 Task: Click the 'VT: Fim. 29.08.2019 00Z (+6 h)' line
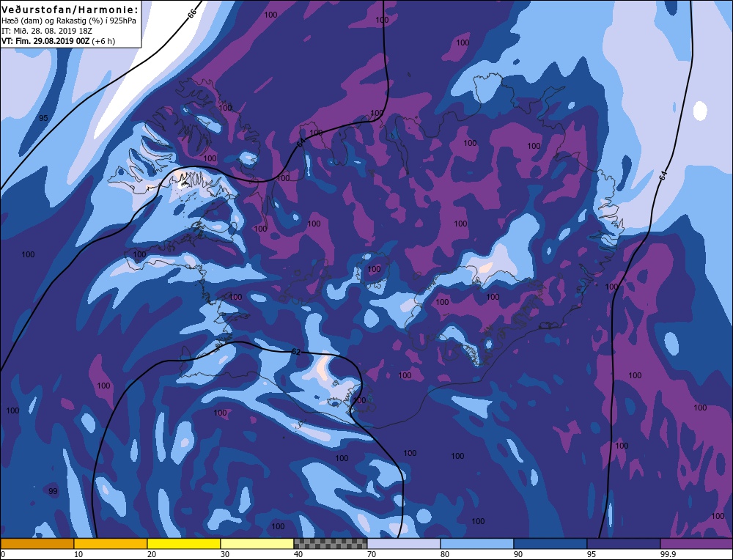tap(59, 41)
